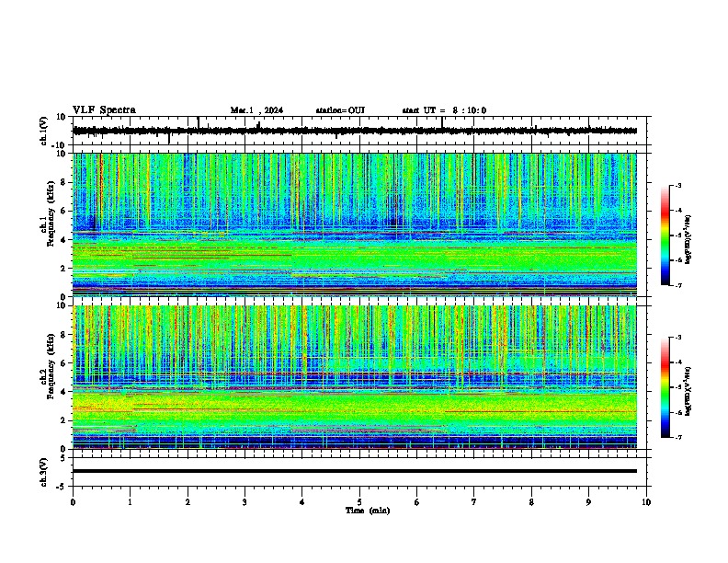Screen dimensions: 728x563
Task: Click the "VLF Spectra" plot title
Action: [x=104, y=110]
